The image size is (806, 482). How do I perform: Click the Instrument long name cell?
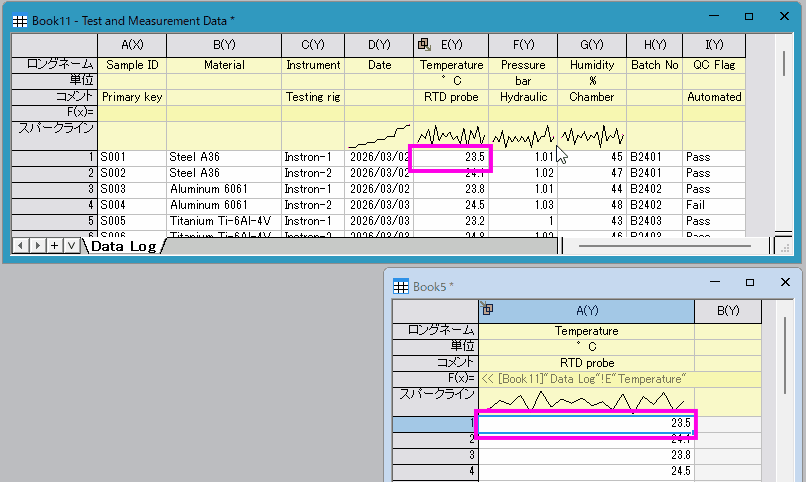pos(313,65)
